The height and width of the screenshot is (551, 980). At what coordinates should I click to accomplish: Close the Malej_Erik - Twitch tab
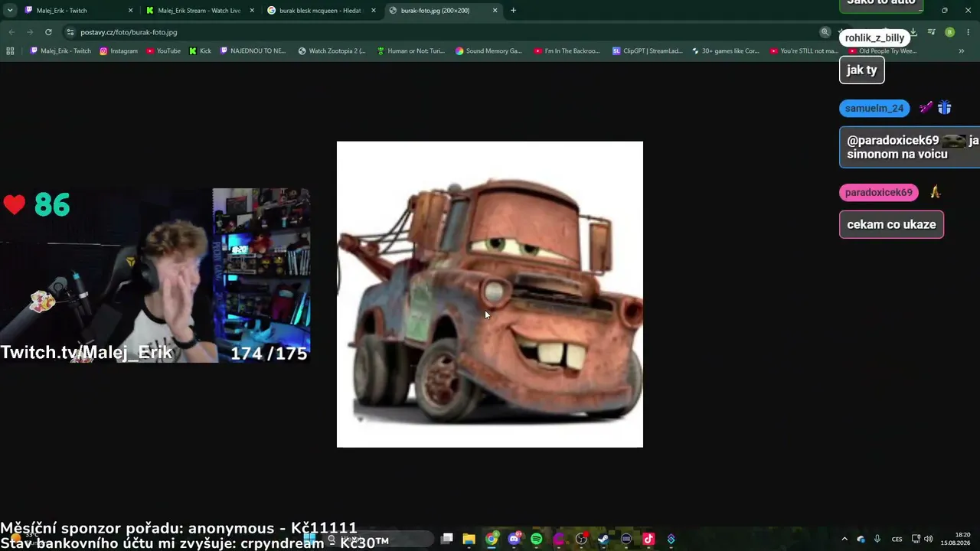[130, 11]
